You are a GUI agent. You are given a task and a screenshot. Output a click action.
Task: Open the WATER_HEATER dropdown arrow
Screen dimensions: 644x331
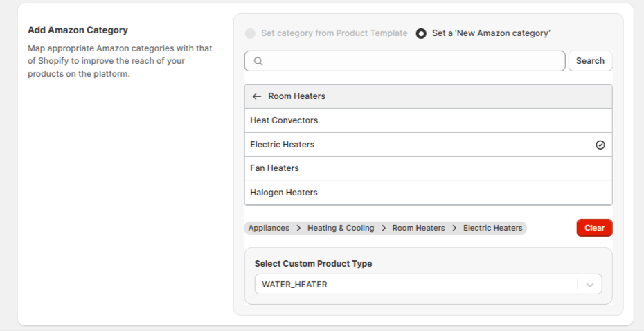tap(590, 285)
